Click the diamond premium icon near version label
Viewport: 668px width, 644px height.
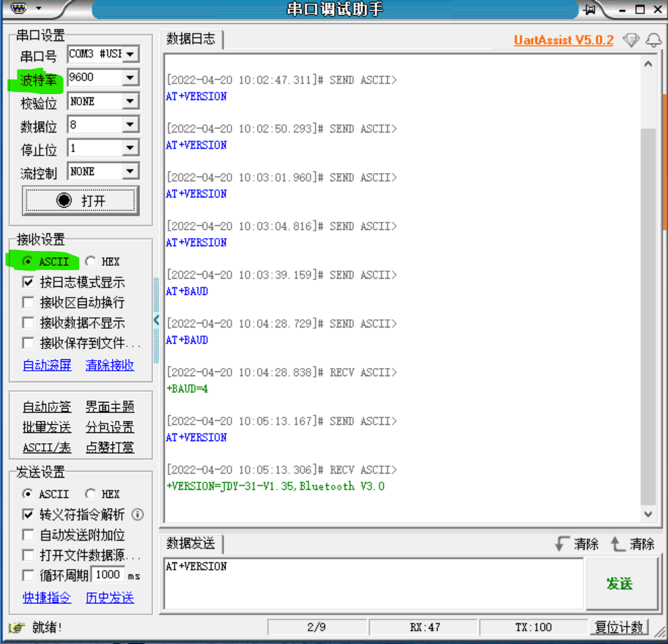[x=630, y=40]
